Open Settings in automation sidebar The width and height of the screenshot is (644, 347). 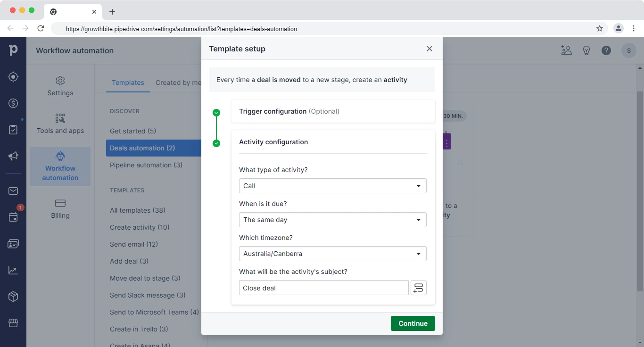tap(60, 86)
